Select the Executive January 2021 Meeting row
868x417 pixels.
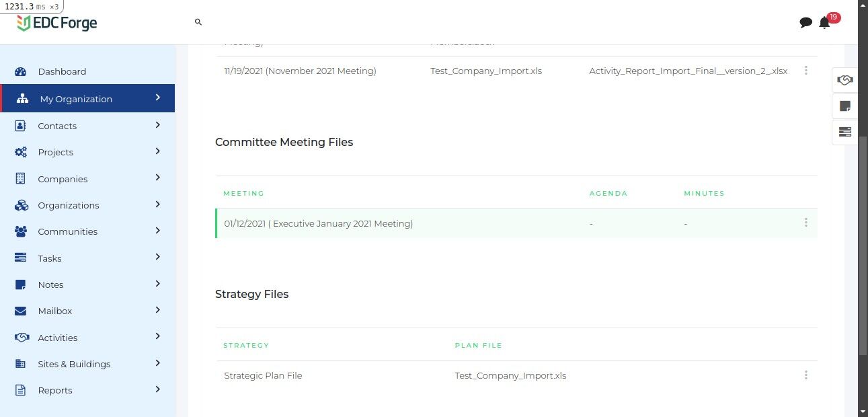click(x=319, y=223)
